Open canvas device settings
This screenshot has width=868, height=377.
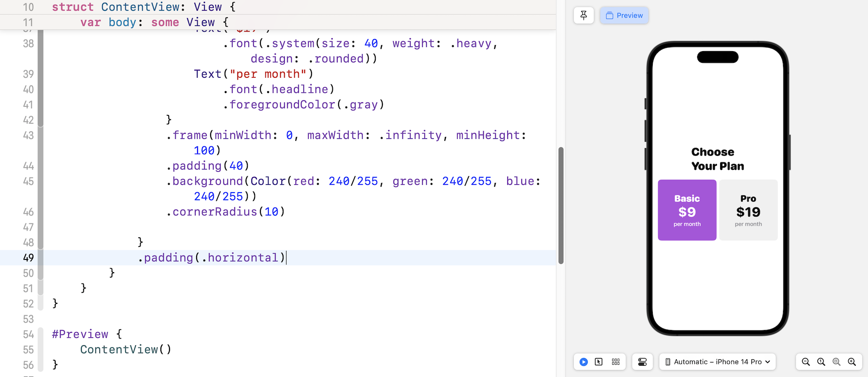tap(642, 362)
